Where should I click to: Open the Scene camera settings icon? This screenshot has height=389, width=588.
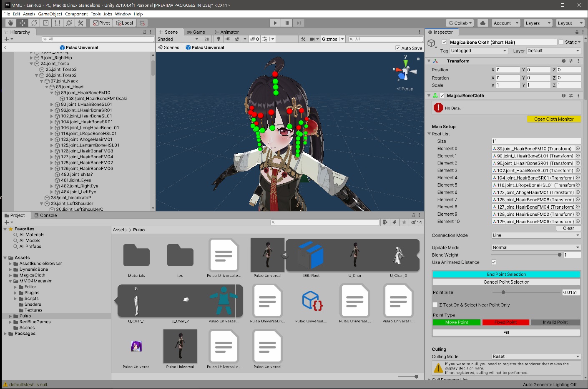pos(312,39)
